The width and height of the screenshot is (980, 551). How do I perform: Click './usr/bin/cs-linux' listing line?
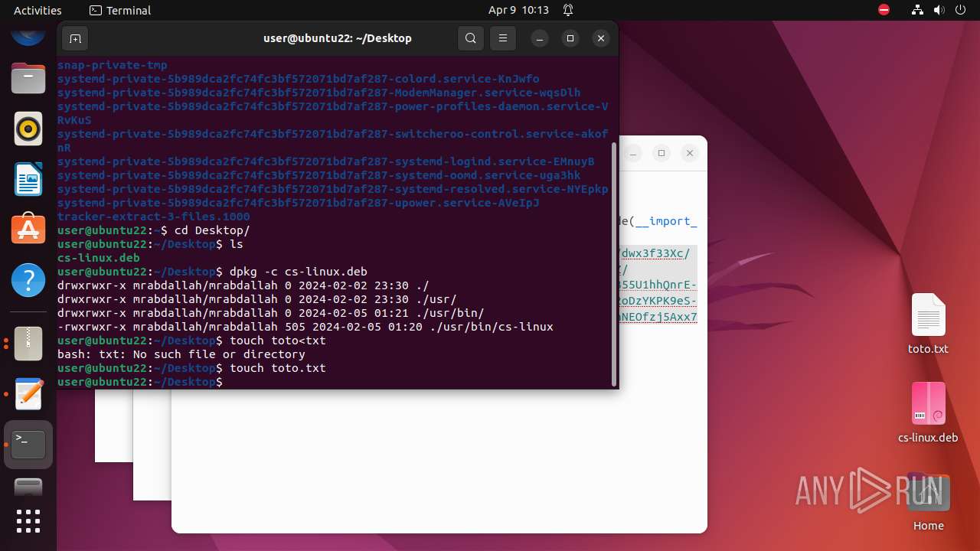click(305, 327)
